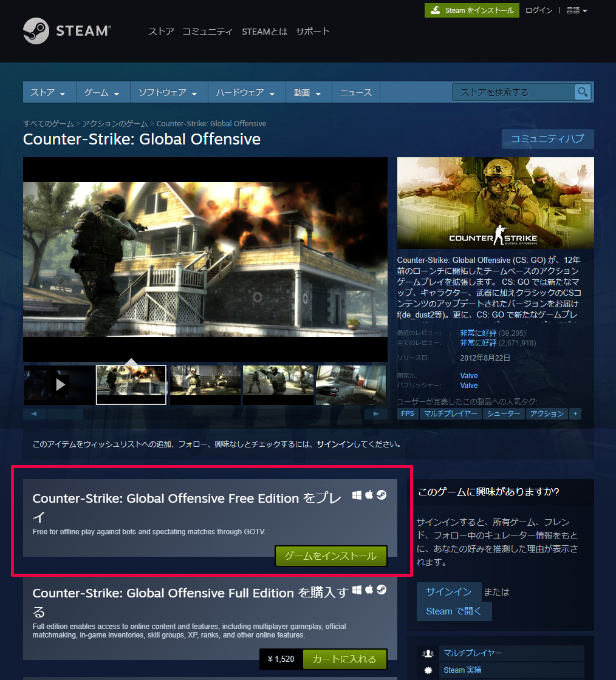Click the left arrow of screenshot scroller
The image size is (616, 680).
coord(34,413)
